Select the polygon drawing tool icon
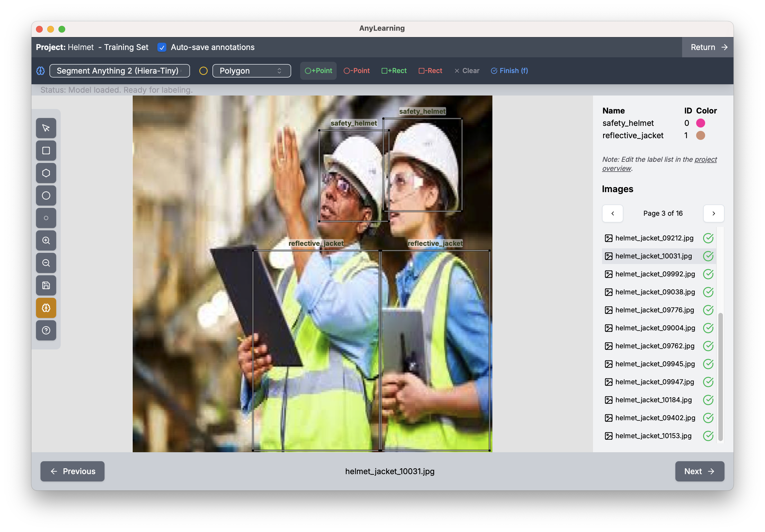 point(46,172)
